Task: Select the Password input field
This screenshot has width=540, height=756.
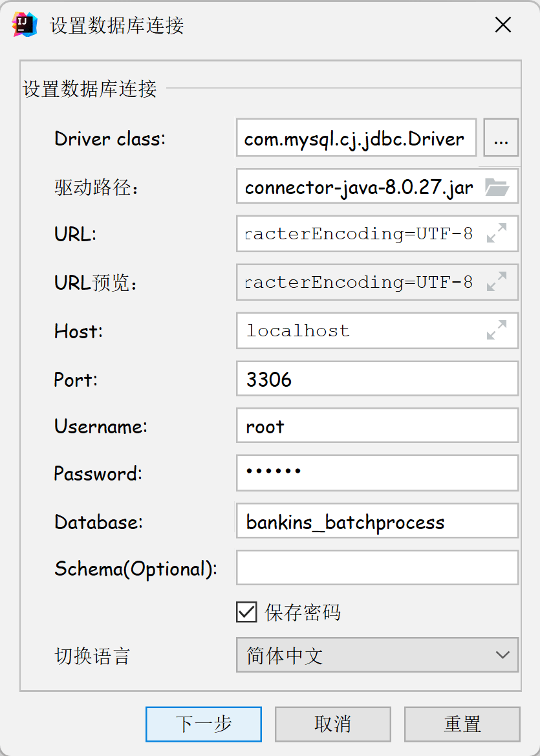Action: pyautogui.click(x=377, y=473)
